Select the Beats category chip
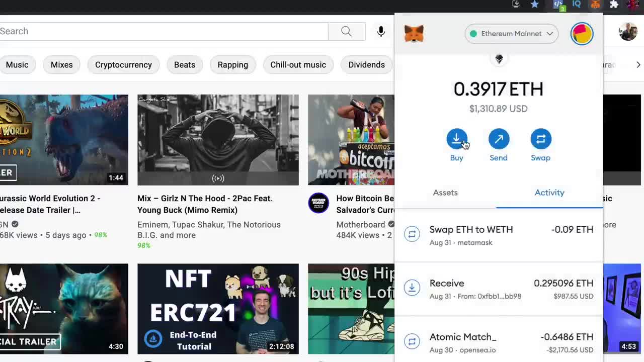The width and height of the screenshot is (644, 362). click(x=185, y=65)
